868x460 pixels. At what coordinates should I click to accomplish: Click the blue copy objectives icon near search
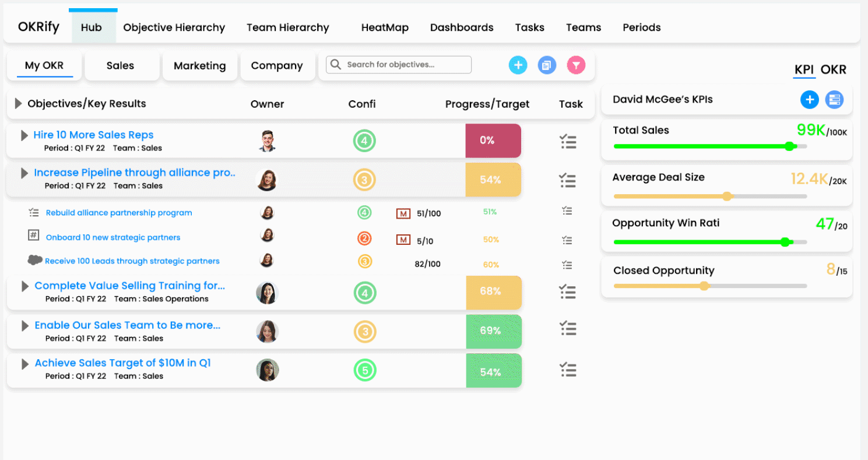click(547, 65)
